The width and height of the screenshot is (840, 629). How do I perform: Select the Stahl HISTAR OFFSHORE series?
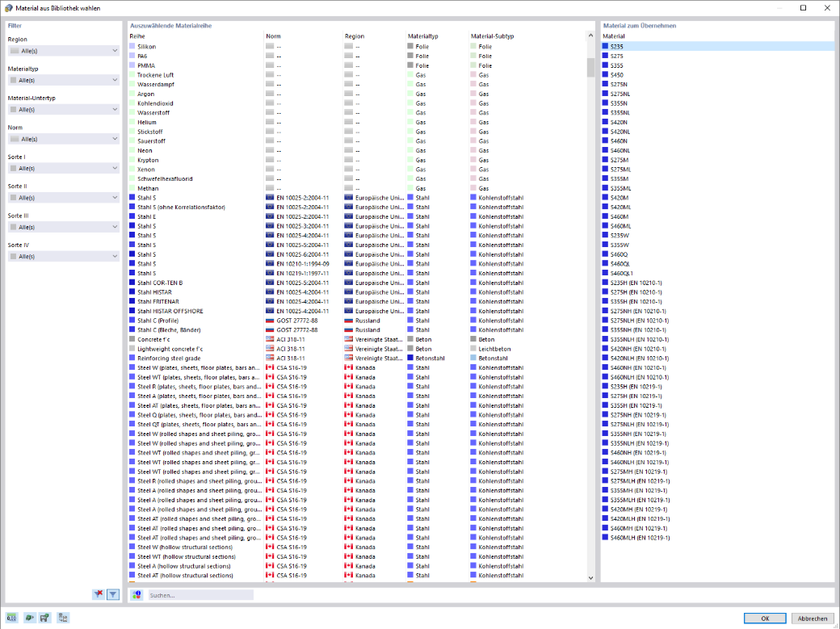[x=357, y=311]
